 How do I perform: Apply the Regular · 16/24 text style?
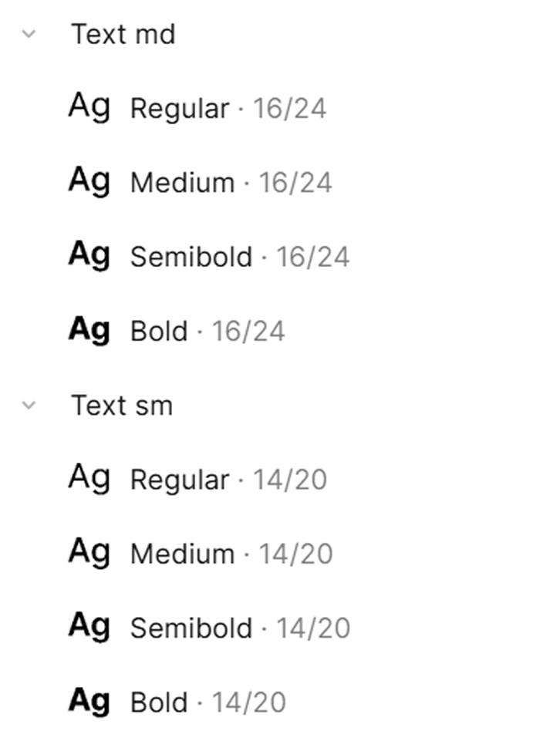[x=228, y=109]
